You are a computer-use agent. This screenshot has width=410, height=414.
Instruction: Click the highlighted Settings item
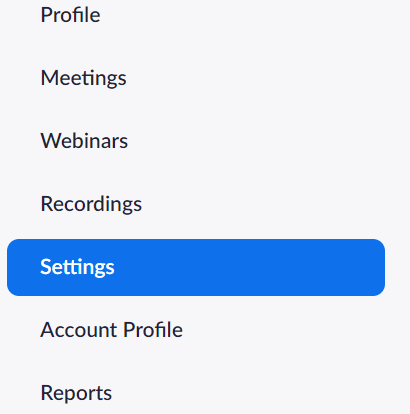pos(196,267)
